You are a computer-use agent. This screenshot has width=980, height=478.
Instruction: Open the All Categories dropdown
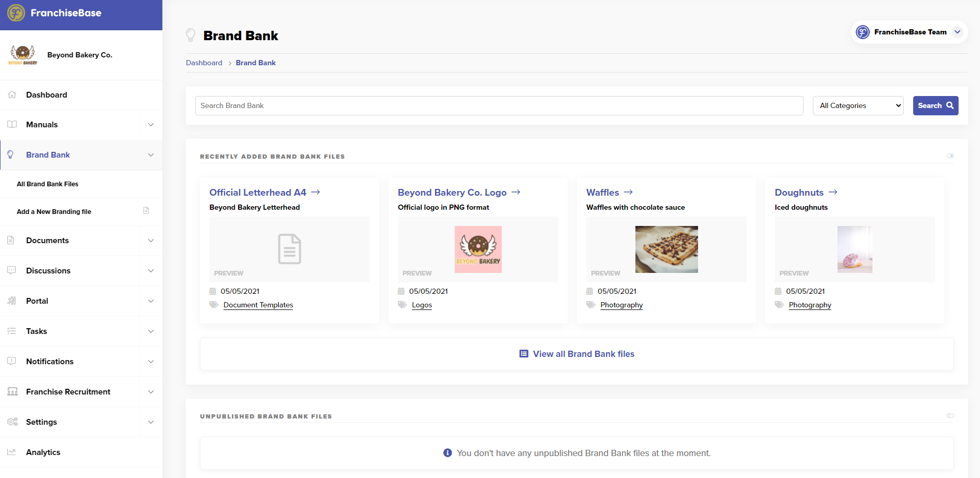click(858, 106)
